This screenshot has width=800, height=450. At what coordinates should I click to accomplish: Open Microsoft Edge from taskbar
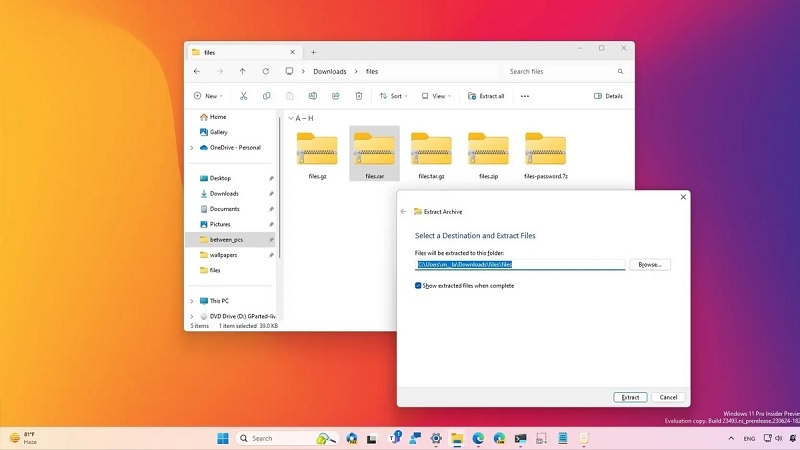coord(478,438)
